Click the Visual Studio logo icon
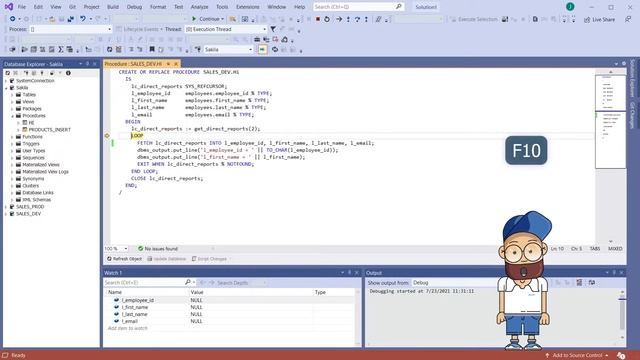 point(9,7)
